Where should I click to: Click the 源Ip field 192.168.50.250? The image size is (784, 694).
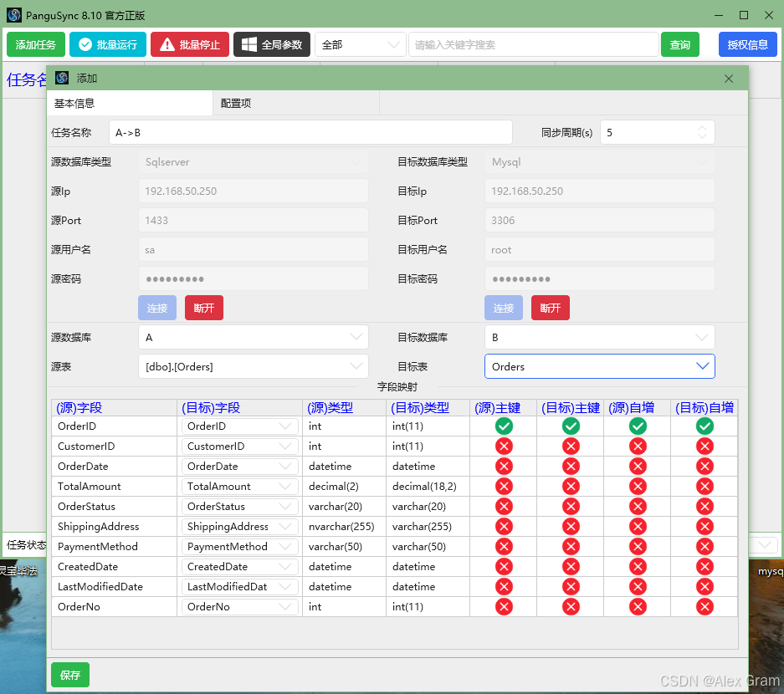[x=253, y=191]
